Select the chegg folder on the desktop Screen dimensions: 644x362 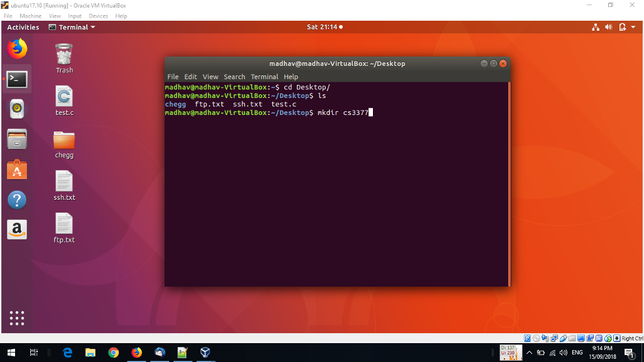pyautogui.click(x=64, y=145)
